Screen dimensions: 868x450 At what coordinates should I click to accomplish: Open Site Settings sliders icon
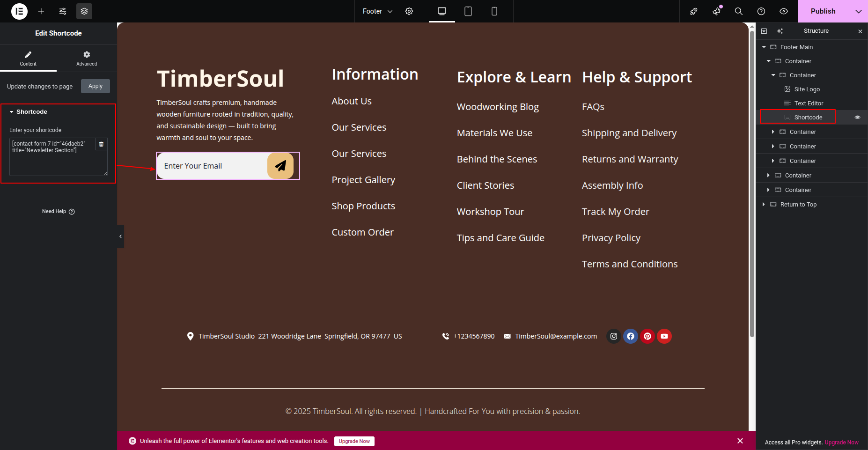63,11
